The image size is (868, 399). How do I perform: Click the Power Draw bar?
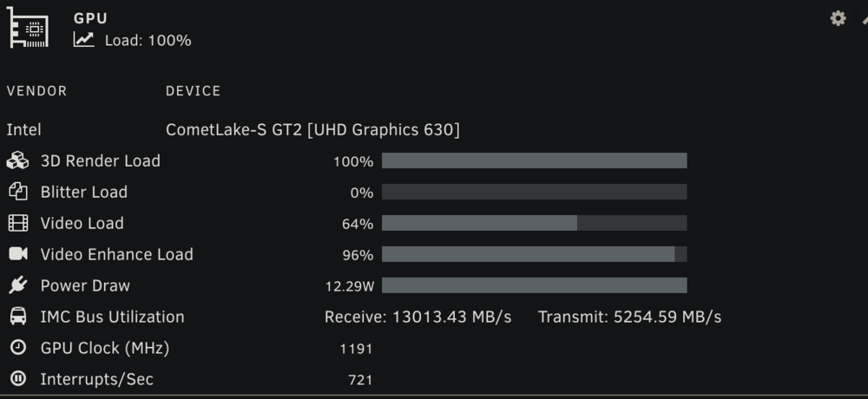pos(534,285)
